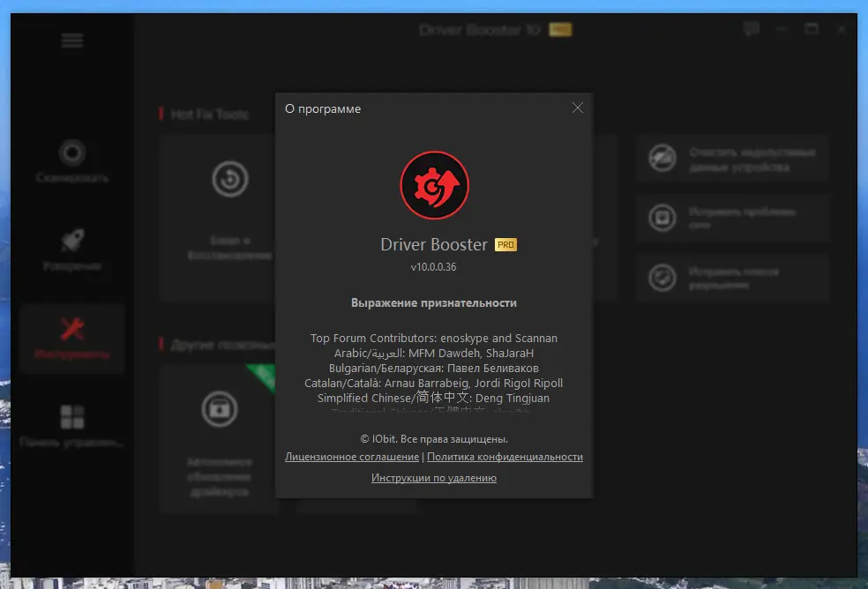
Task: Open the Инструкции по удалению link
Action: click(x=434, y=478)
